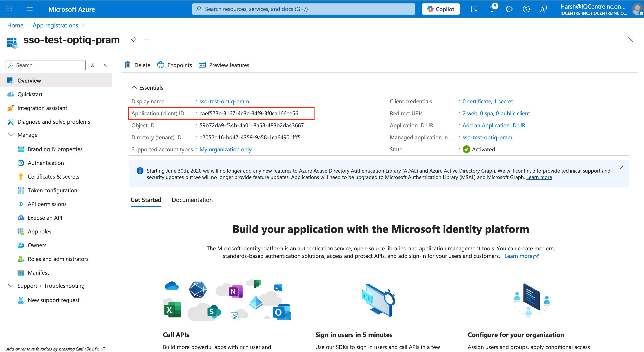Click the Directory (tenant) ID value
Viewport: 644px width, 352px height.
[x=250, y=137]
